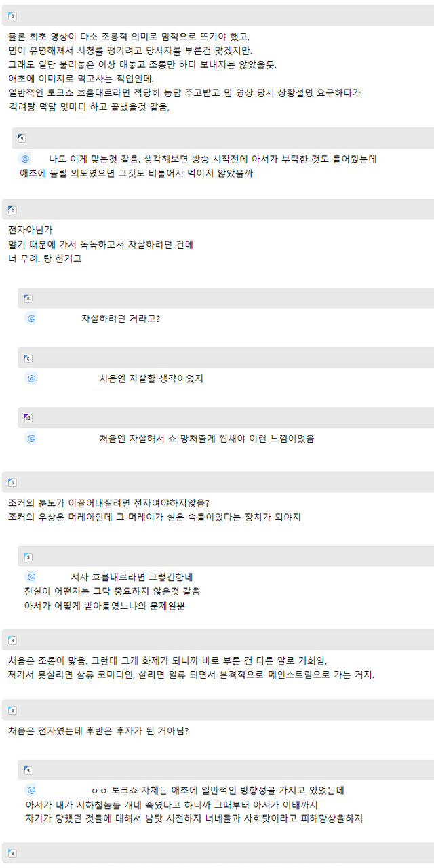The image size is (434, 868).
Task: Click level badge above '자살하려던 거라고?' reply
Action: click(x=28, y=298)
